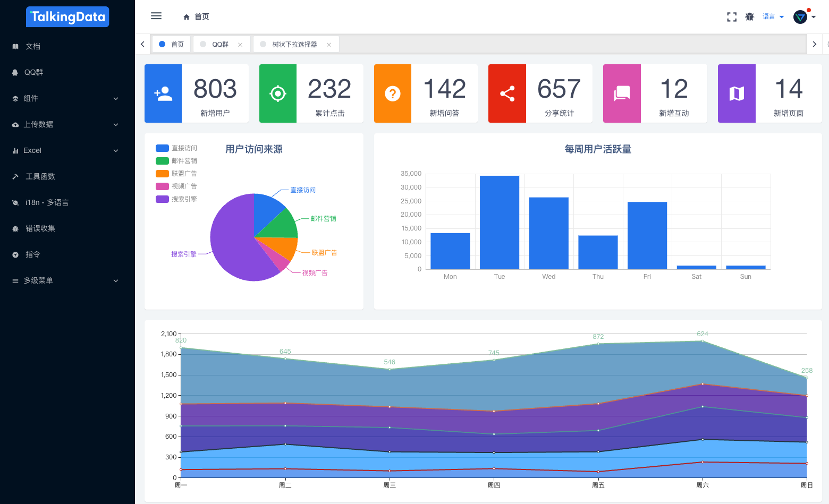Click the chat bubbles icon on 新增互动 card

pyautogui.click(x=622, y=93)
